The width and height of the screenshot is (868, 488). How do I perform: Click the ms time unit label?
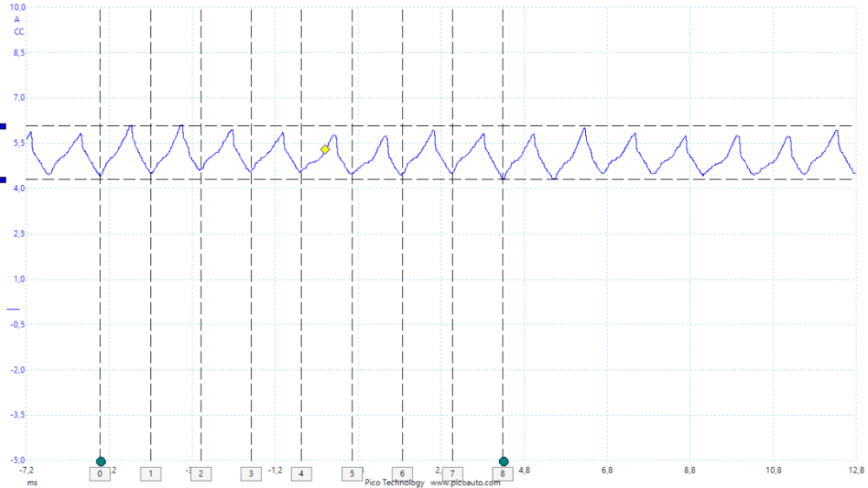point(32,482)
